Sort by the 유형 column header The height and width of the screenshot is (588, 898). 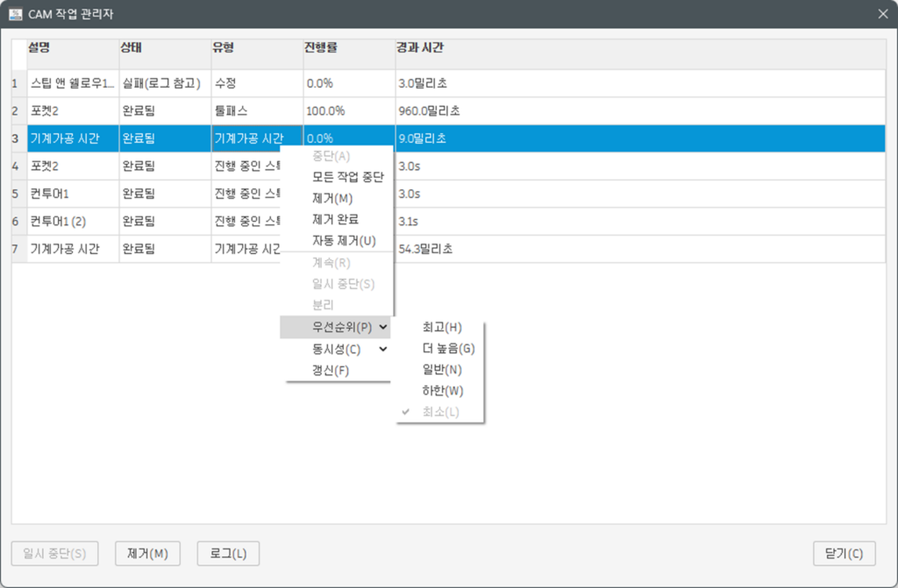pyautogui.click(x=257, y=53)
